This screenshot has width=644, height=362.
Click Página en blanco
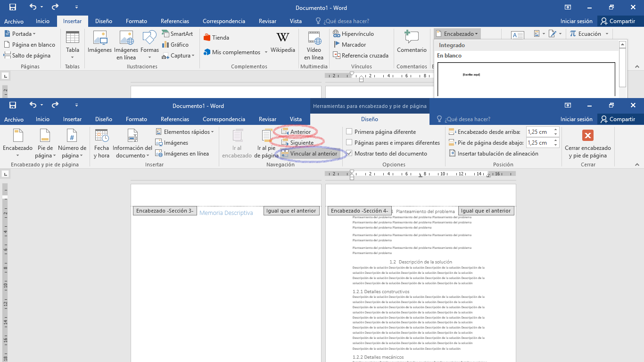pyautogui.click(x=30, y=45)
